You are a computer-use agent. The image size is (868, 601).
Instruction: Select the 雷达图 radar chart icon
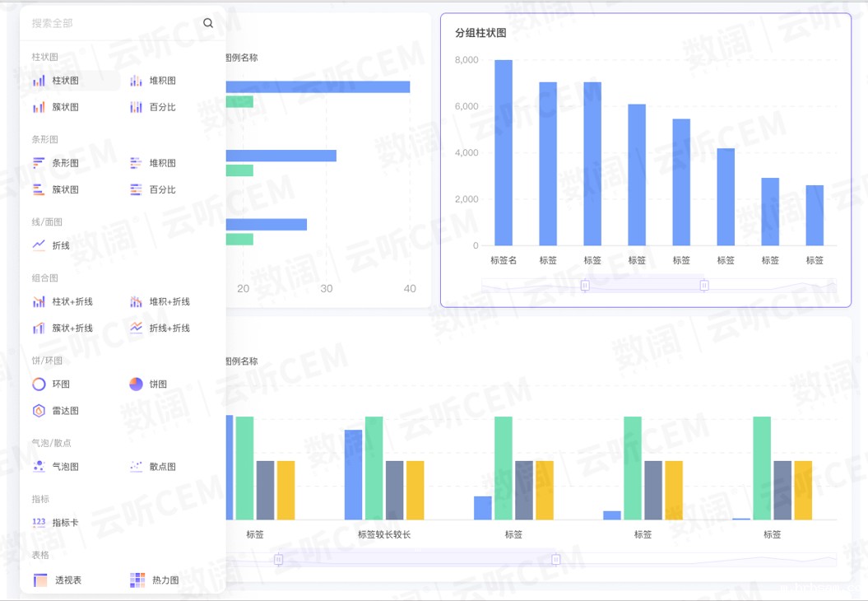39,411
